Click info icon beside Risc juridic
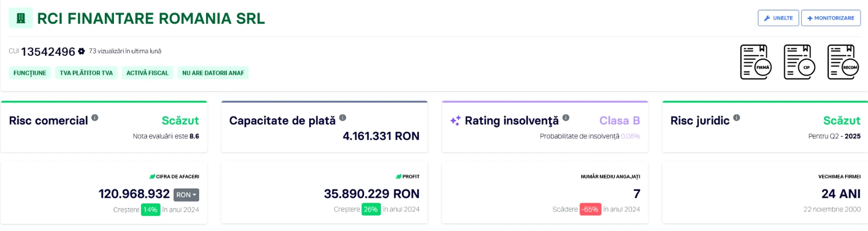Image resolution: width=868 pixels, height=231 pixels. [x=737, y=117]
